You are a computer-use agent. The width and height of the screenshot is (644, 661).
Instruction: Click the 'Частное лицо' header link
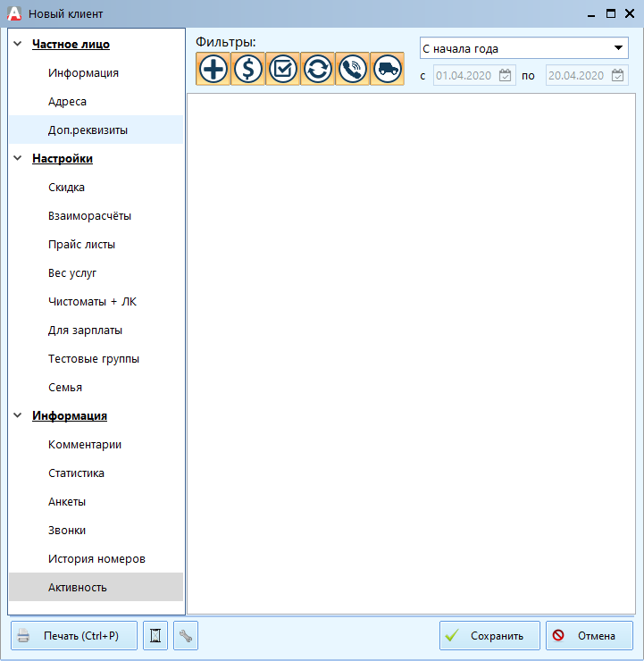[71, 45]
